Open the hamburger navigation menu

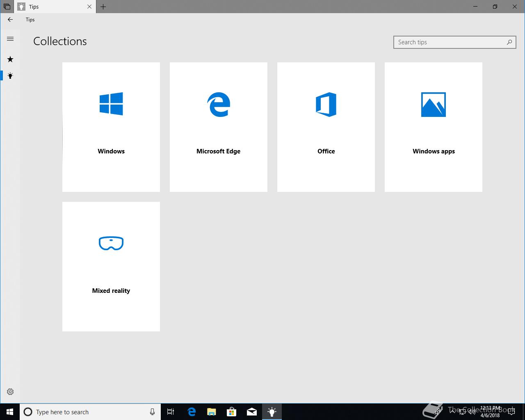(x=10, y=39)
